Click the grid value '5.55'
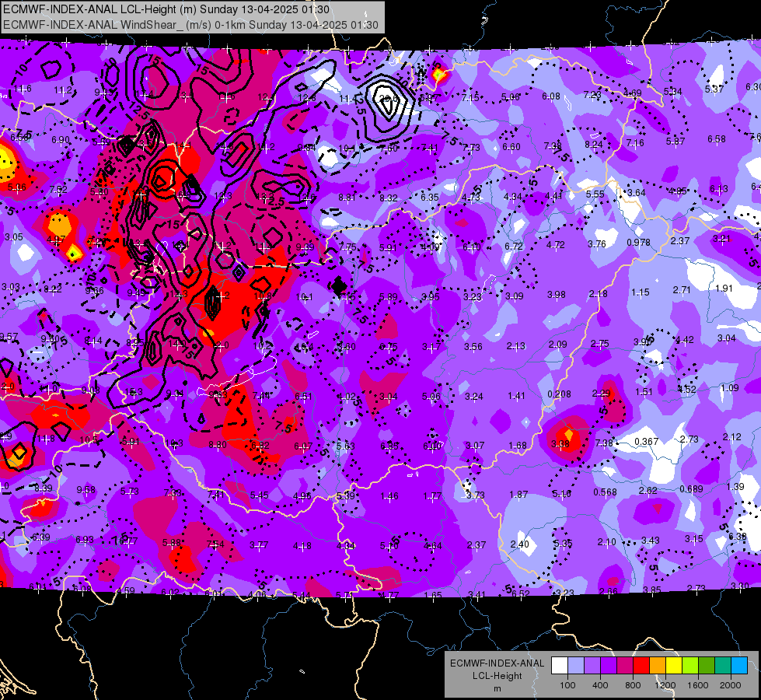The image size is (761, 700). pyautogui.click(x=595, y=194)
